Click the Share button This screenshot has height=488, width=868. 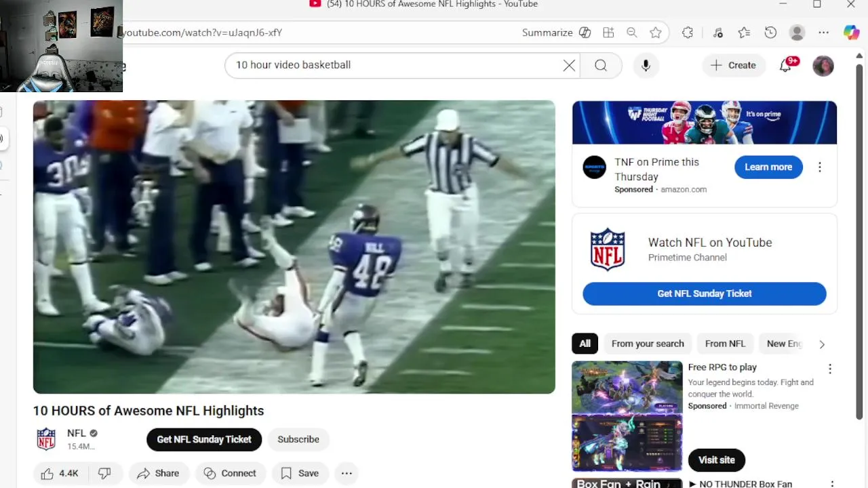point(159,474)
